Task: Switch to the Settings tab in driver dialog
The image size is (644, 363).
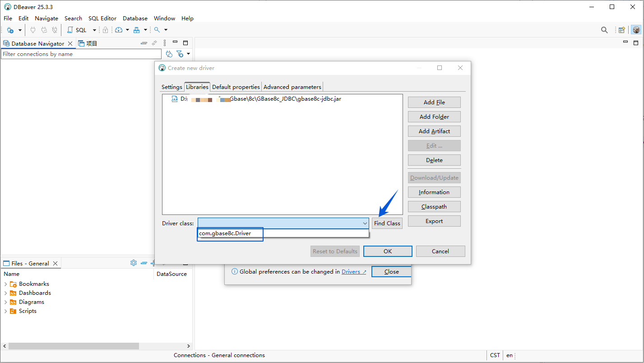Action: click(x=172, y=87)
